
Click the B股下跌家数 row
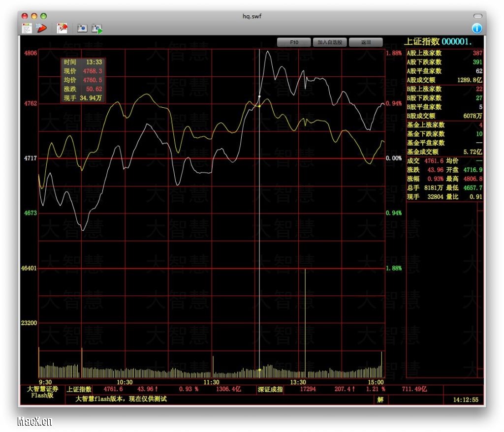444,98
